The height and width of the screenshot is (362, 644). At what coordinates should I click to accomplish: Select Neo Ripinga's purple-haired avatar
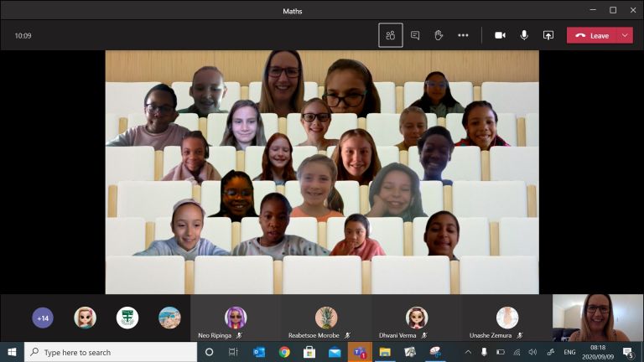point(236,318)
